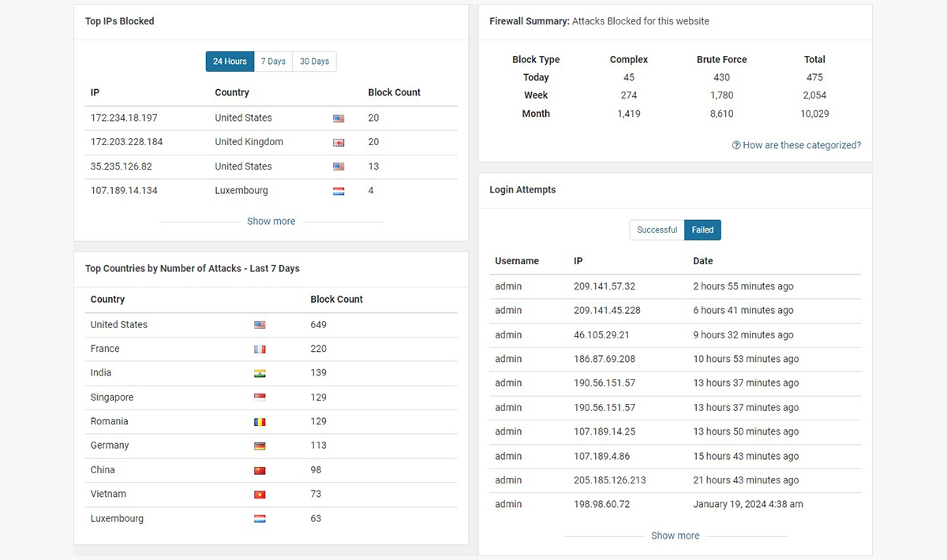Viewport: 947px width, 560px height.
Task: Click failed login IP 107.189.4.86
Action: tap(601, 456)
